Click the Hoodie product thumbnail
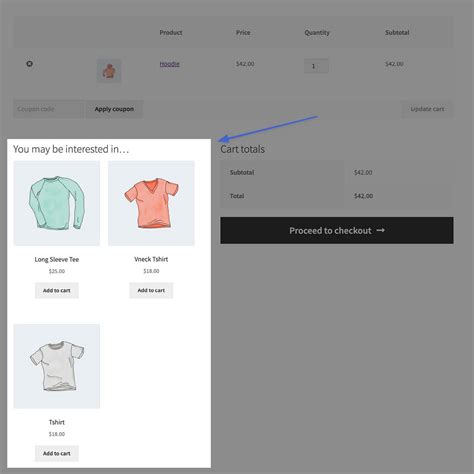The height and width of the screenshot is (474, 474). coord(109,71)
